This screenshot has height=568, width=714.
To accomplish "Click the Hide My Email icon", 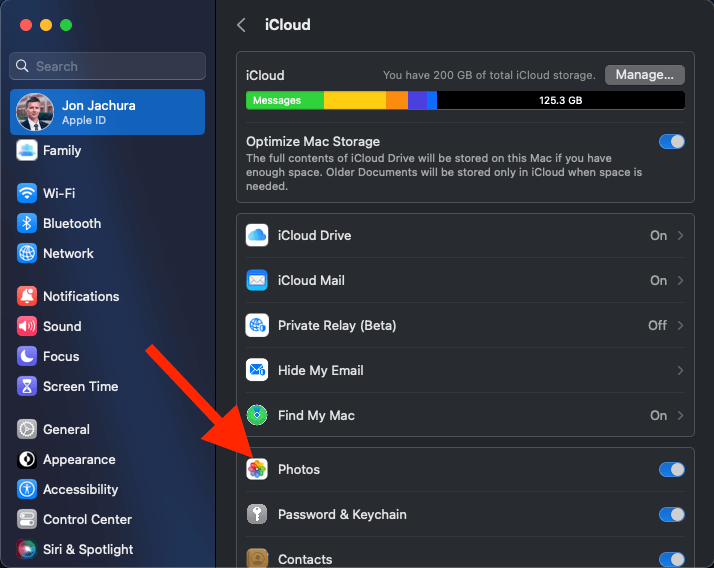I will tap(257, 371).
